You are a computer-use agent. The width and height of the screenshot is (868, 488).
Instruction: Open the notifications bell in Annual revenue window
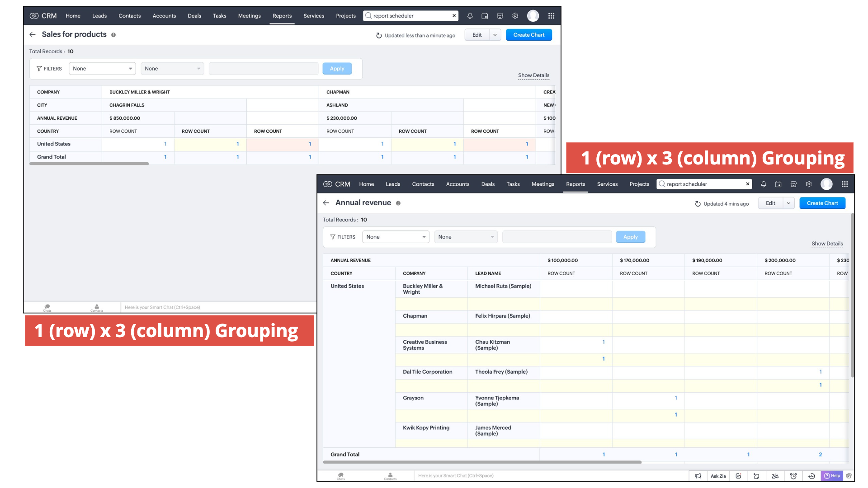click(764, 184)
